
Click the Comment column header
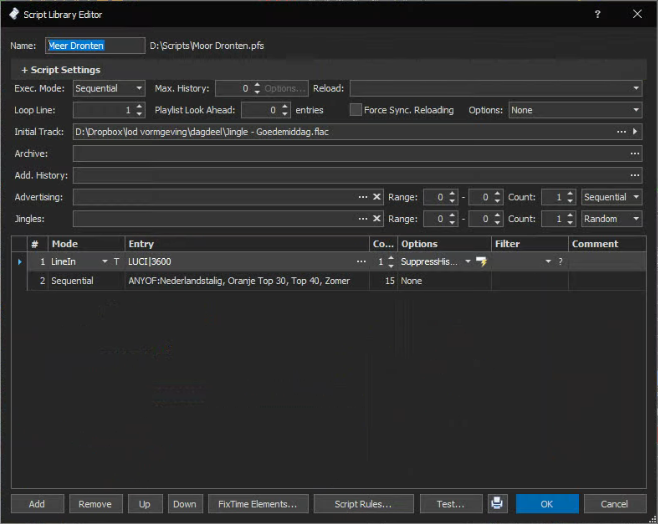coord(607,244)
